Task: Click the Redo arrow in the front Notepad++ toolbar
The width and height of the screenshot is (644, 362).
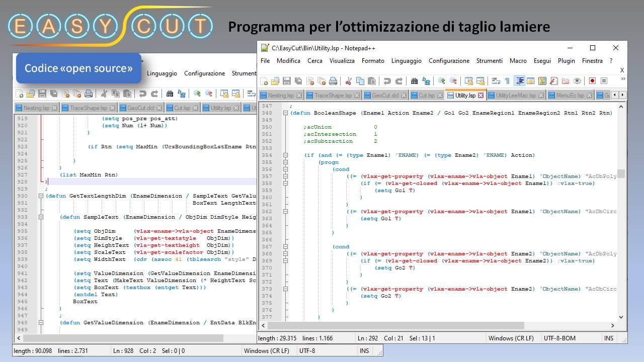Action: (398, 81)
